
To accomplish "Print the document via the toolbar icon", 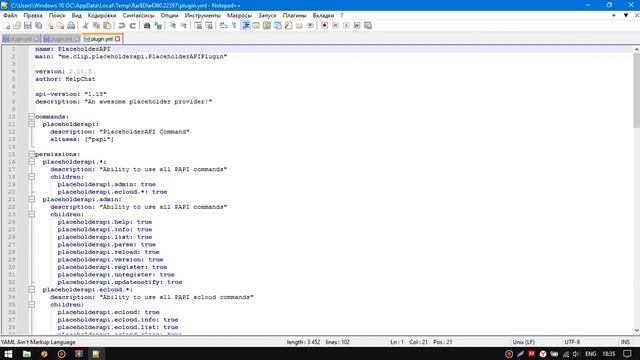I will pyautogui.click(x=71, y=26).
